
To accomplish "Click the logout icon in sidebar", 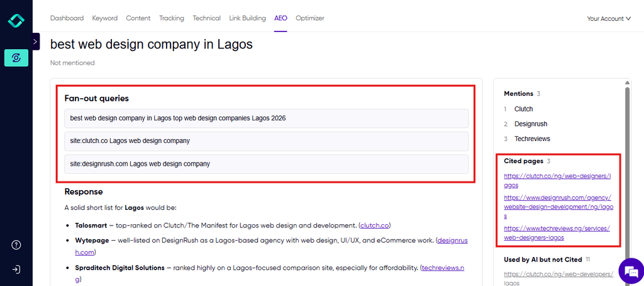I will [16, 270].
